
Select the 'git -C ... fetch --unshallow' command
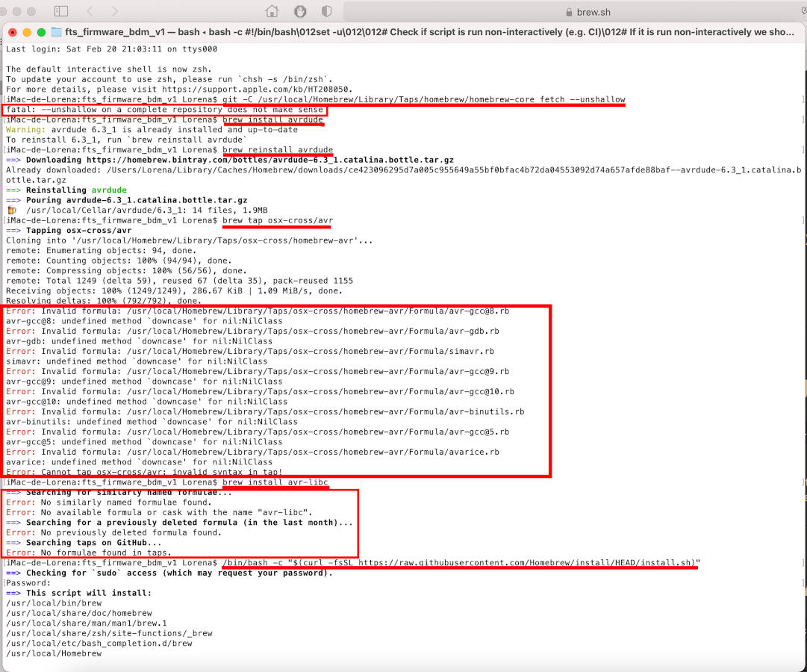[x=423, y=99]
